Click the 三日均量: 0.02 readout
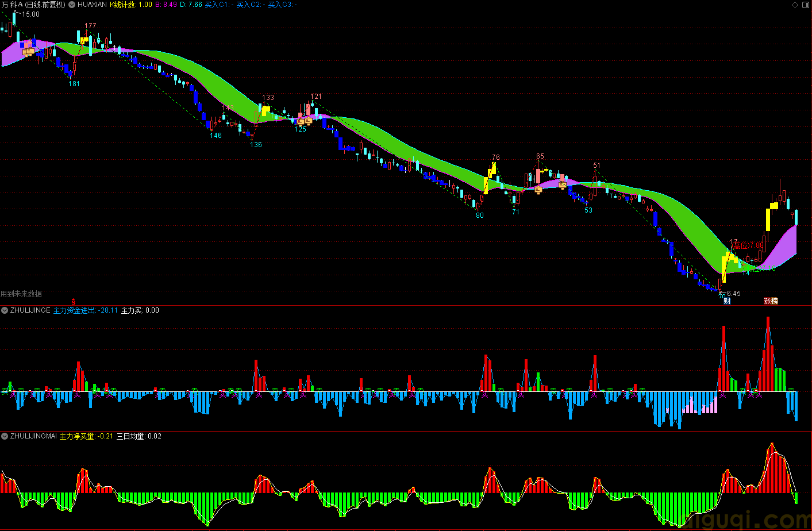Screen dimensions: 812x531 click(x=139, y=436)
